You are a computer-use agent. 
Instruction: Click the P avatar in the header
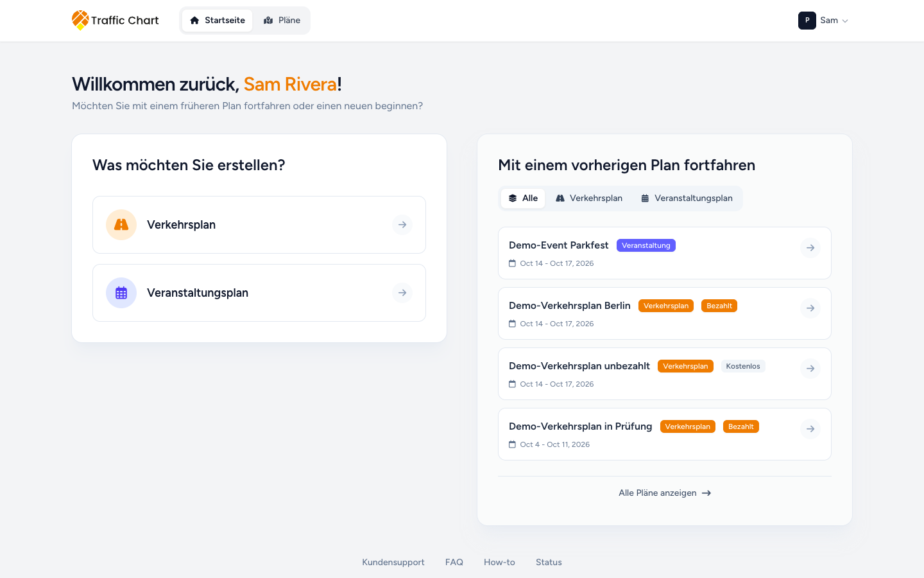807,21
